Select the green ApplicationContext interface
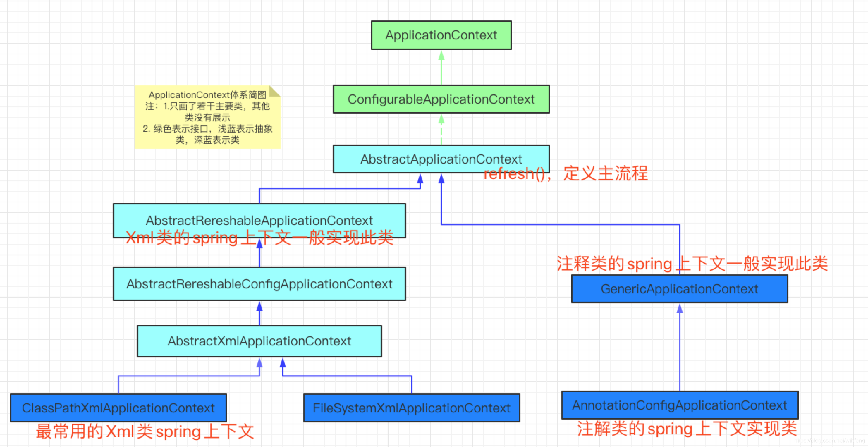Image resolution: width=868 pixels, height=447 pixels. point(434,27)
